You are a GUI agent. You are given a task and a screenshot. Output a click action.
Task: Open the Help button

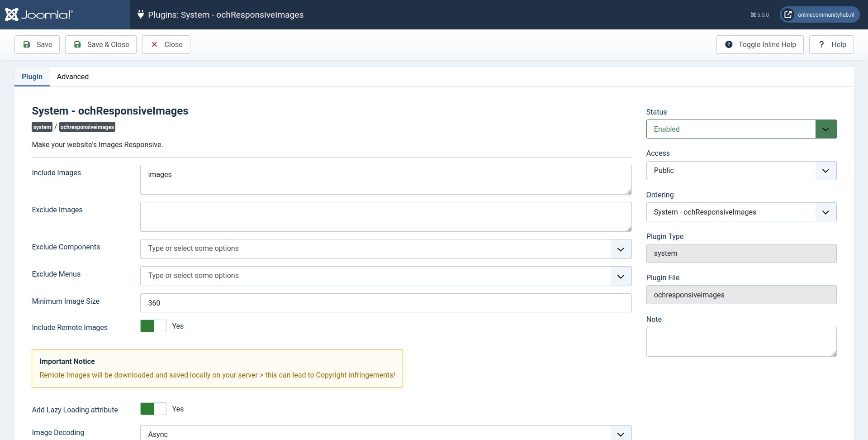(x=831, y=44)
